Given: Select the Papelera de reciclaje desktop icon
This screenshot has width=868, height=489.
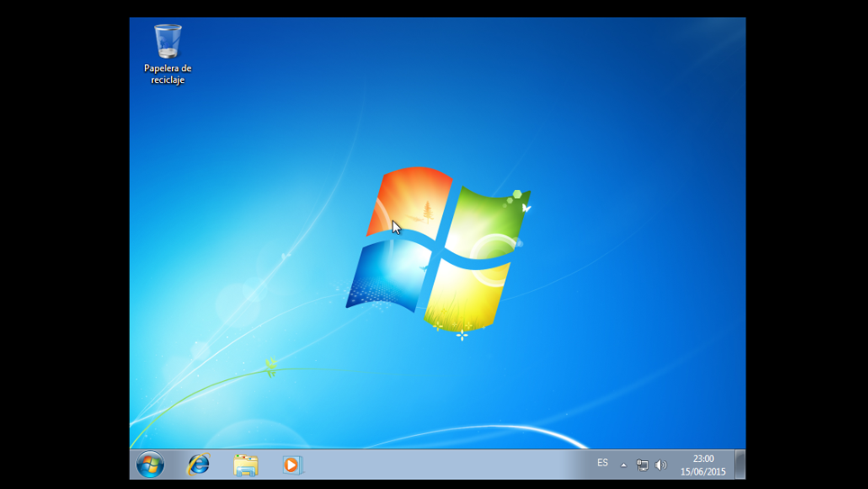Looking at the screenshot, I should (x=167, y=54).
